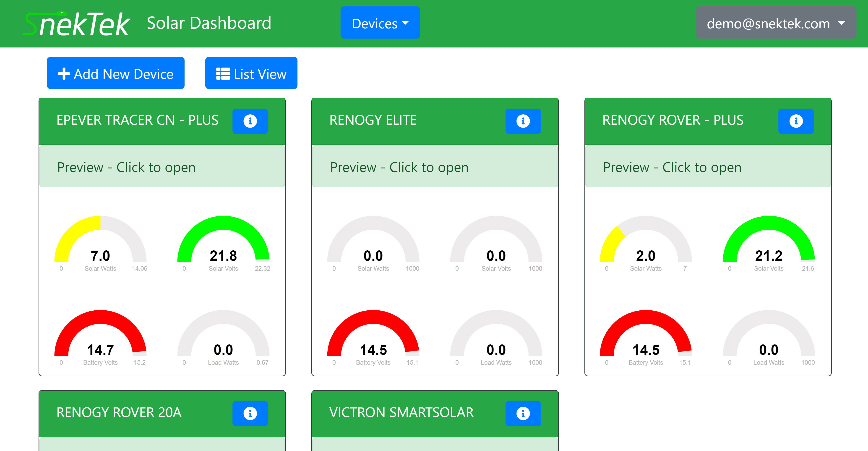Switch to List View
Screen dimensions: 868x451
tap(251, 73)
